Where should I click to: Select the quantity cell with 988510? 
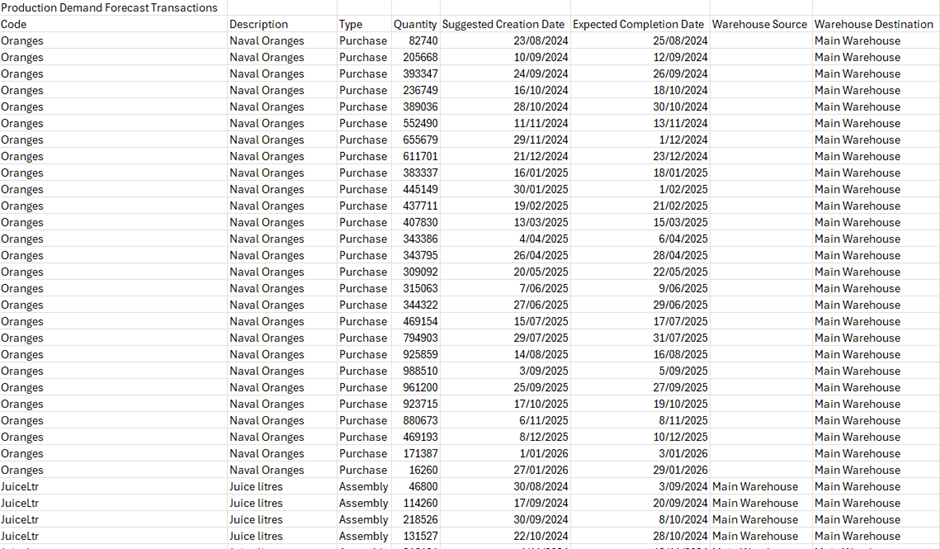420,371
